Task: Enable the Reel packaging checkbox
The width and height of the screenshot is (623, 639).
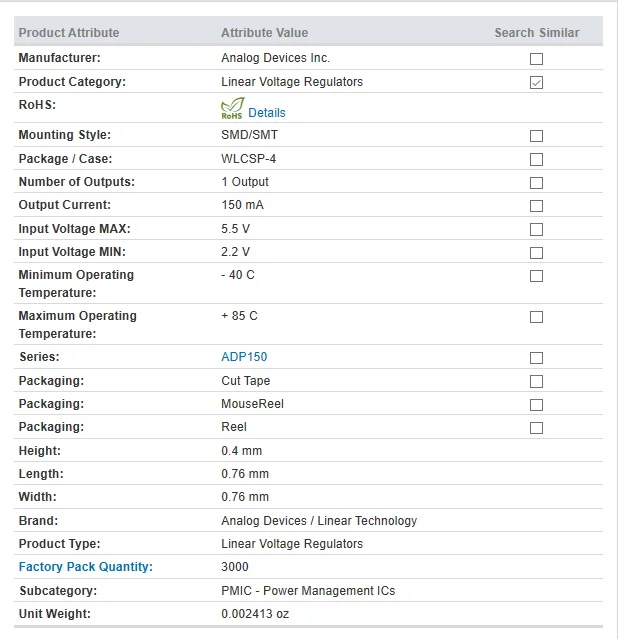Action: tap(536, 428)
